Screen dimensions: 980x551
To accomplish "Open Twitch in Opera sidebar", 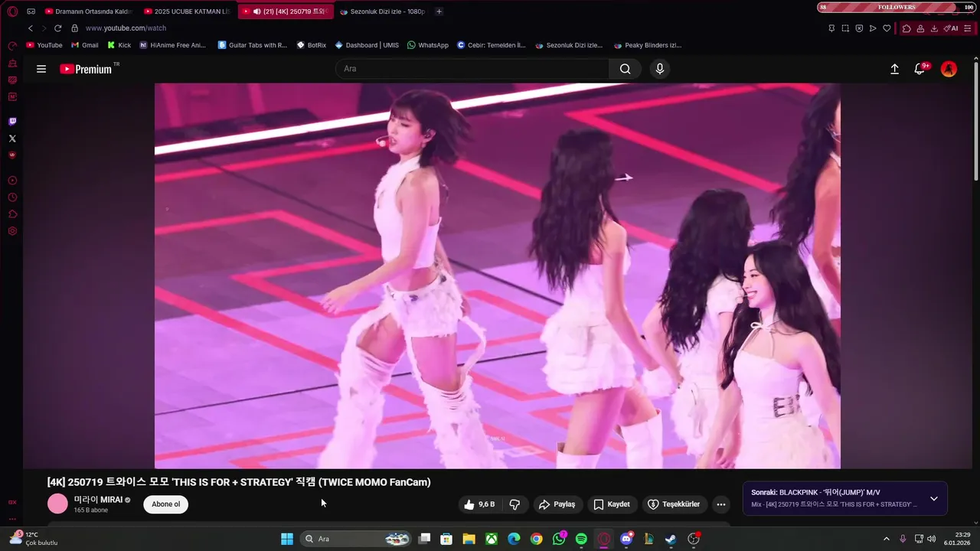I will tap(12, 122).
